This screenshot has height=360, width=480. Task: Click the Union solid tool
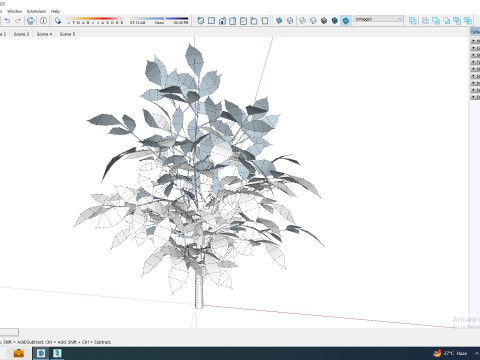coord(436,21)
